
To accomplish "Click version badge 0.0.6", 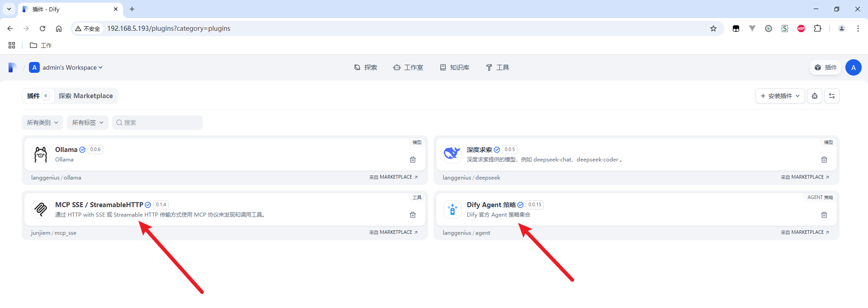I will (x=95, y=150).
